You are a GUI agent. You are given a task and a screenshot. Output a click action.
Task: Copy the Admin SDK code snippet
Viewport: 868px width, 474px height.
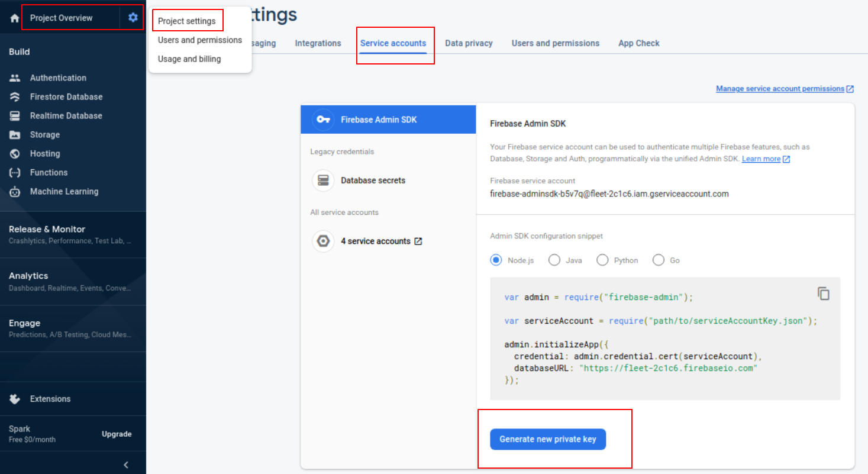[824, 294]
